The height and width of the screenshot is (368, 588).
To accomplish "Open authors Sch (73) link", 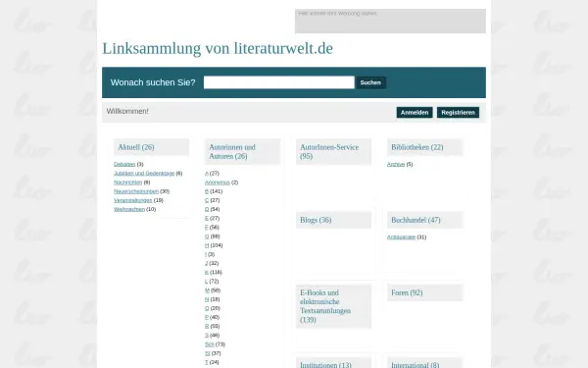I will click(210, 344).
